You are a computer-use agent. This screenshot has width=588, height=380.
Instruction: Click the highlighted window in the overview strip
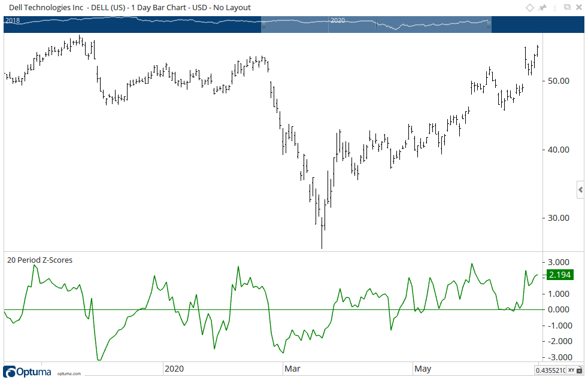376,25
